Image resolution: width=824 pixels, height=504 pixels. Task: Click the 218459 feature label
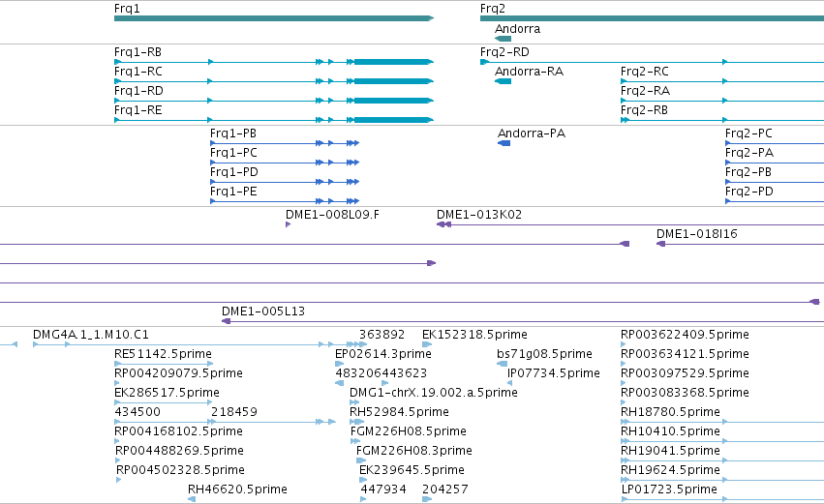(x=234, y=412)
